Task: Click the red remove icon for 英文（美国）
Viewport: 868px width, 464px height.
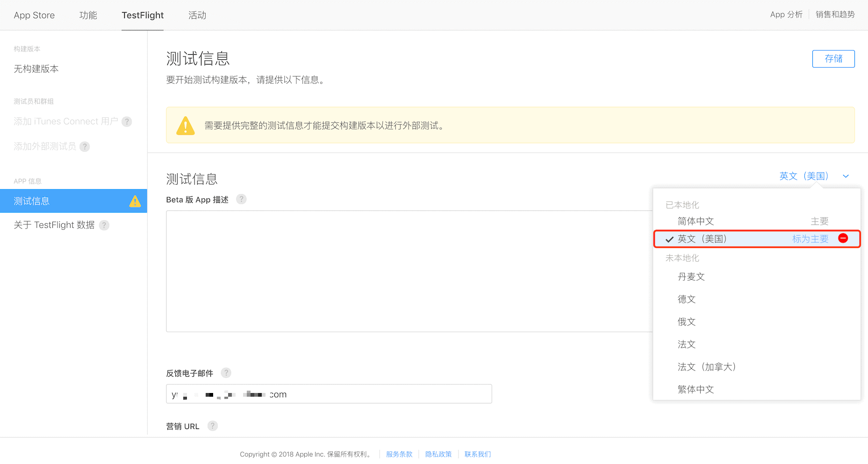Action: click(843, 238)
